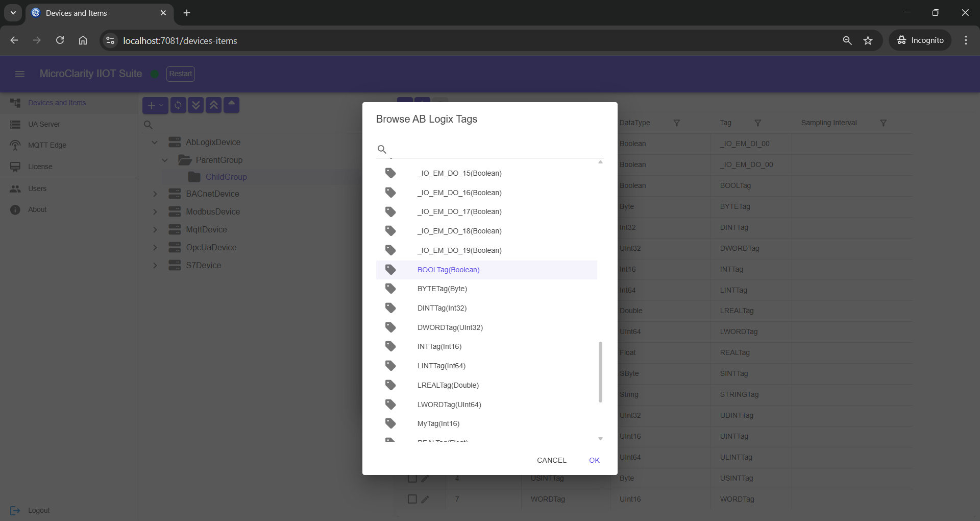Viewport: 980px width, 521px height.
Task: Click the hamburger menu icon
Action: click(20, 74)
